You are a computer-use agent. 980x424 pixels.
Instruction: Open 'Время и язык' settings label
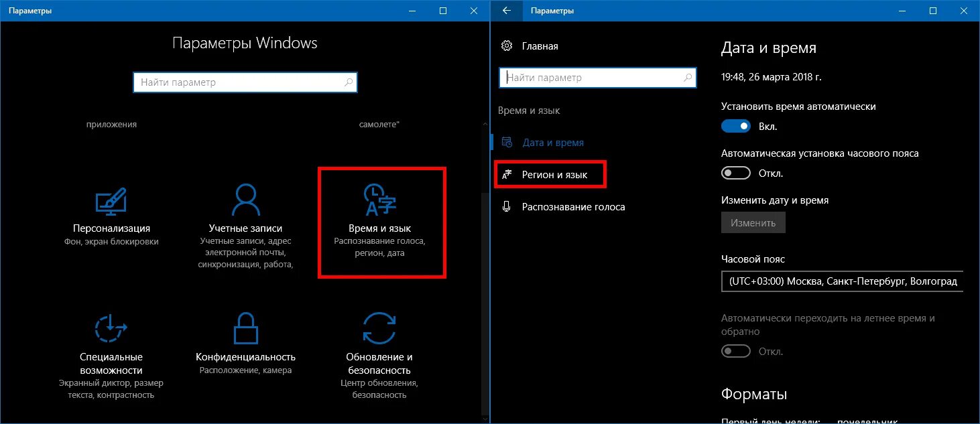click(379, 228)
